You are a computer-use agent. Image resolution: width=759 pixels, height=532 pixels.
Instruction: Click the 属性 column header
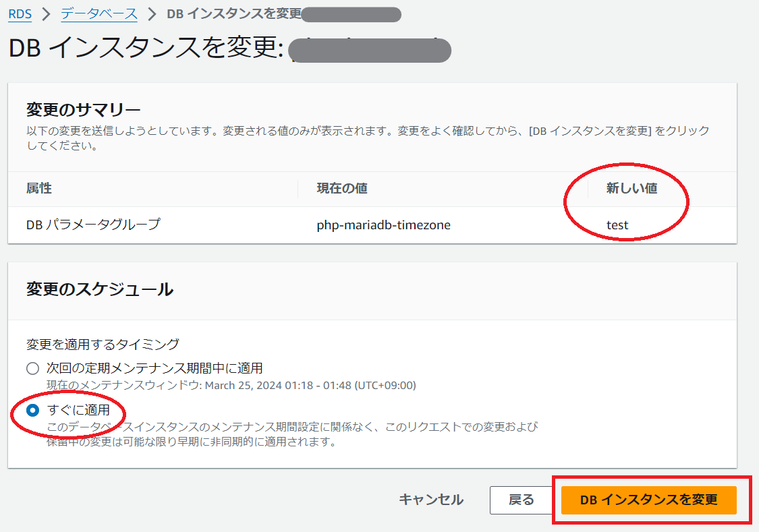pos(37,189)
